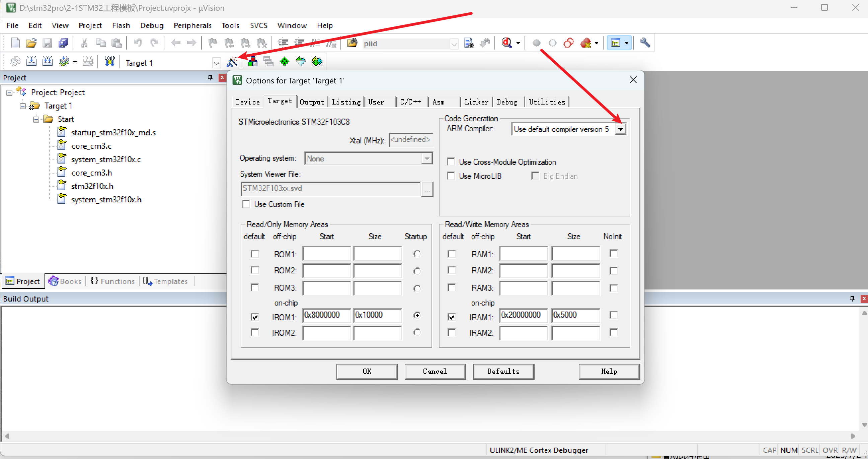
Task: Close the Options for Target dialog
Action: (x=633, y=80)
